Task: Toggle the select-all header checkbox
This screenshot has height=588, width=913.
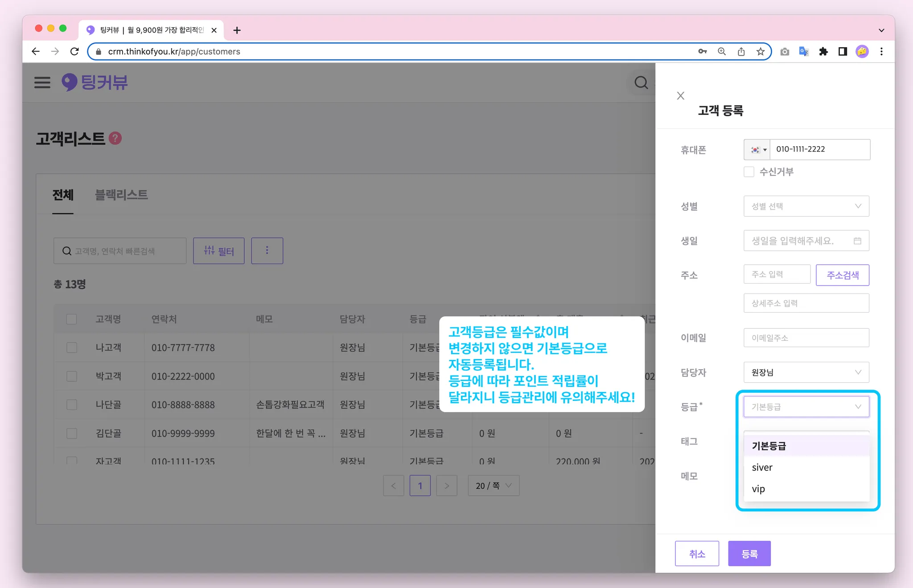Action: 72,319
